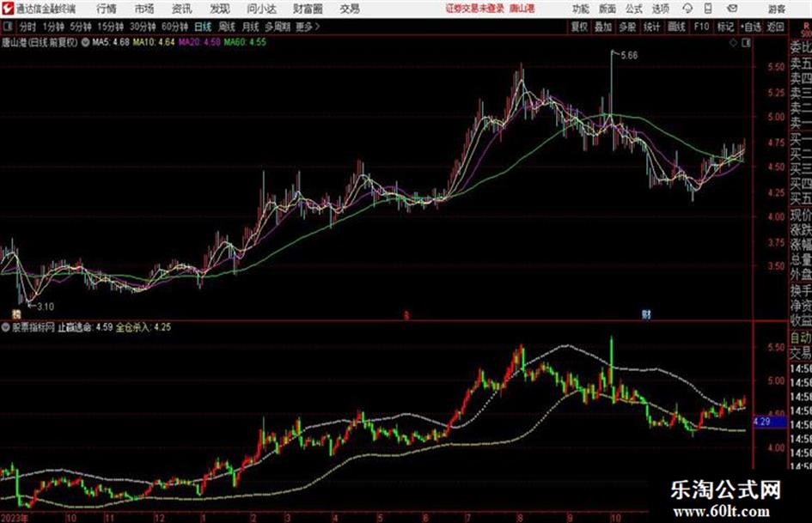Click the yellow info marker at chart bottom left
The width and height of the screenshot is (812, 523).
[16, 313]
